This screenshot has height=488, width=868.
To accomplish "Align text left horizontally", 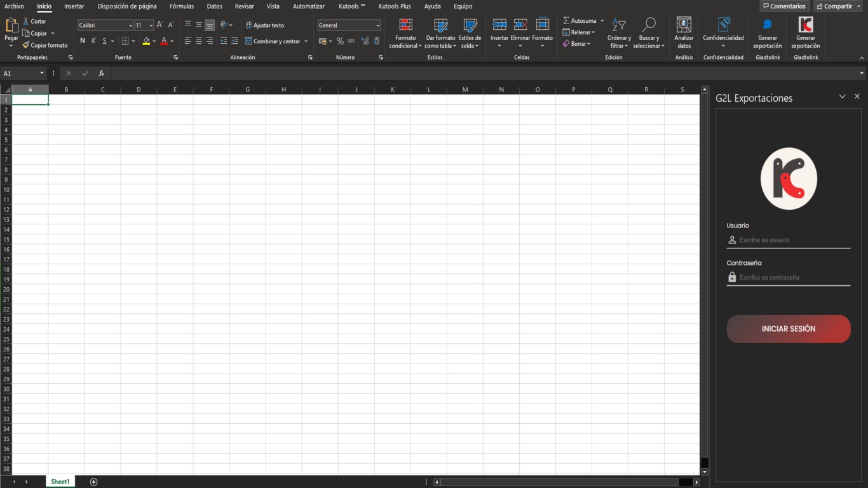I will tap(187, 41).
